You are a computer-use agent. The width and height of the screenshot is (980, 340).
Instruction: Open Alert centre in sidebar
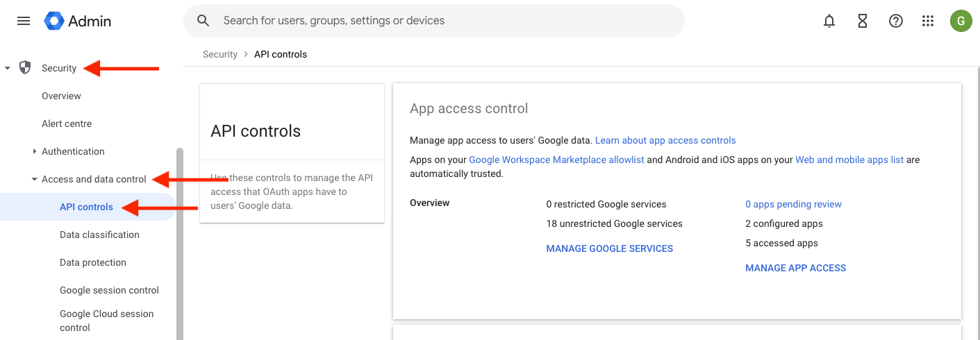click(x=67, y=124)
